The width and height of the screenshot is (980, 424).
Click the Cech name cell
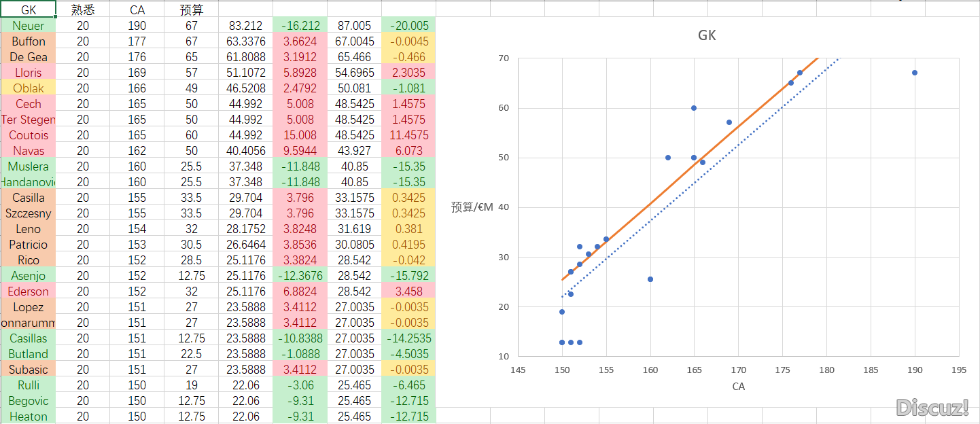[x=29, y=104]
